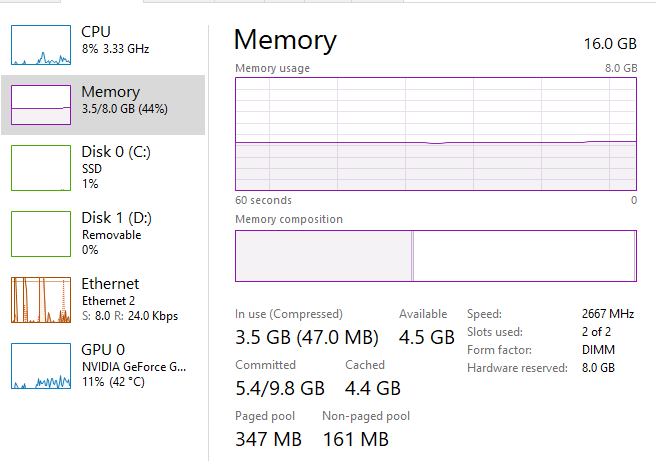Open the Disk 1 (D:) Removable entry
This screenshot has height=461, width=656.
tap(103, 234)
